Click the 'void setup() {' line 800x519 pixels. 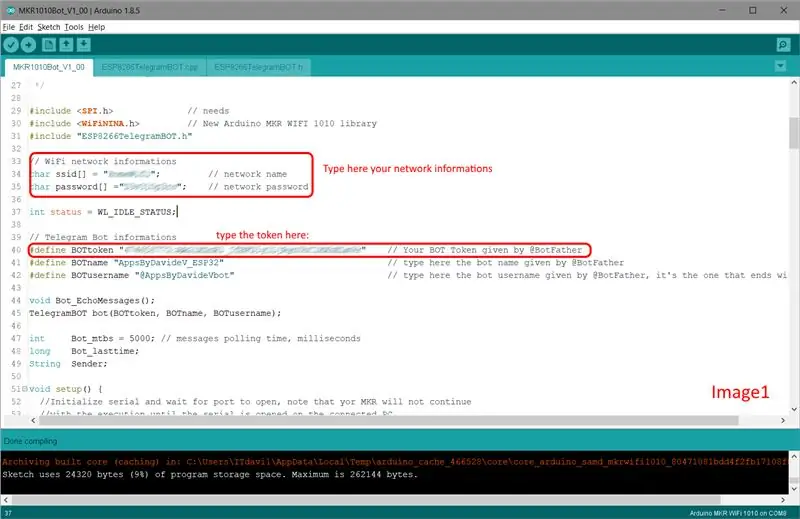(66, 389)
